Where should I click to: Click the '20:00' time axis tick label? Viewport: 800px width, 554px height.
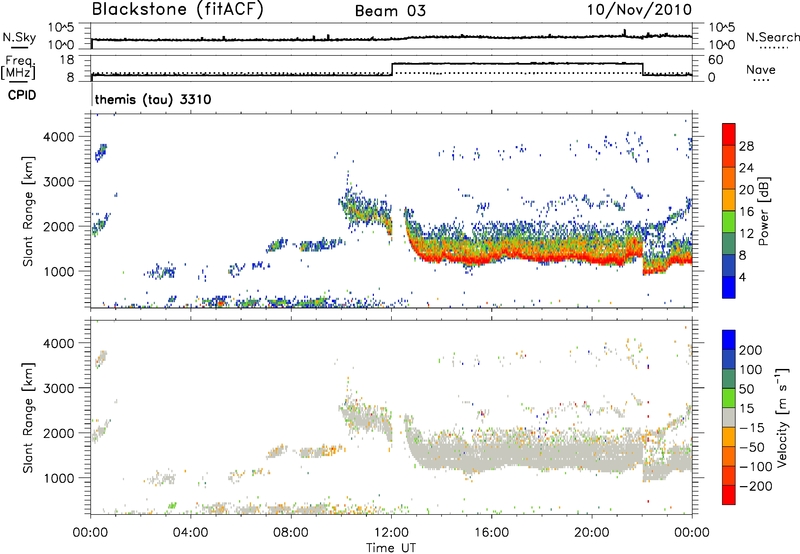point(592,533)
